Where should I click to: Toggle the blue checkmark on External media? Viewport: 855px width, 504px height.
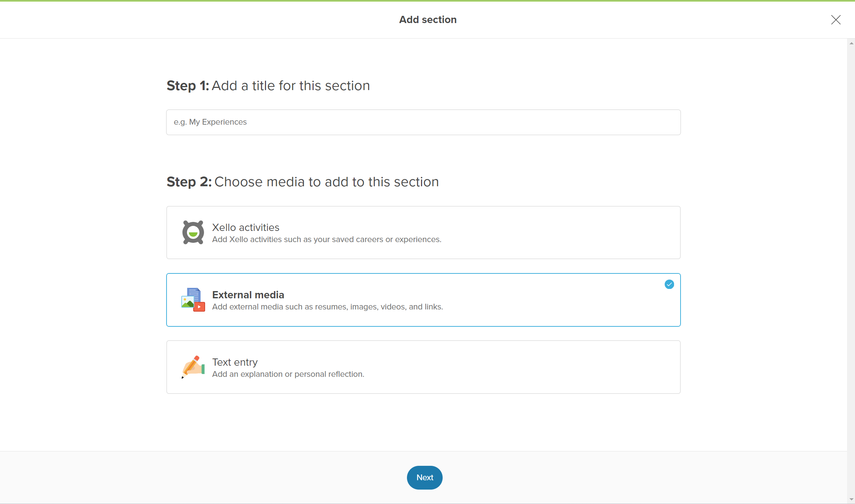pyautogui.click(x=669, y=284)
